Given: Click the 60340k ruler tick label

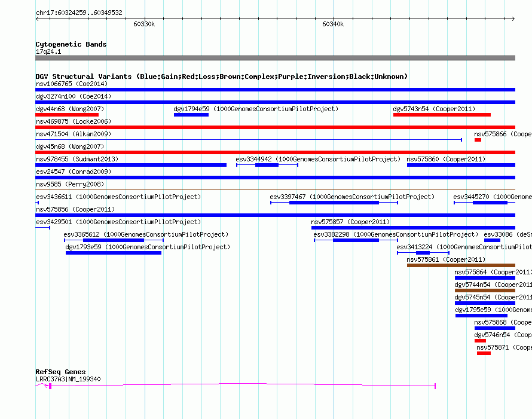Looking at the screenshot, I should tap(333, 24).
